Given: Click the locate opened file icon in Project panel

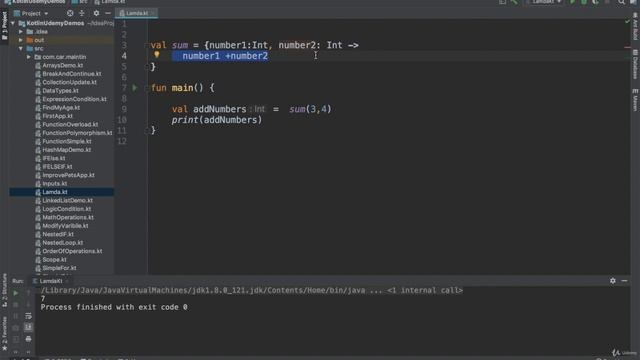Looking at the screenshot, I should click(x=70, y=13).
